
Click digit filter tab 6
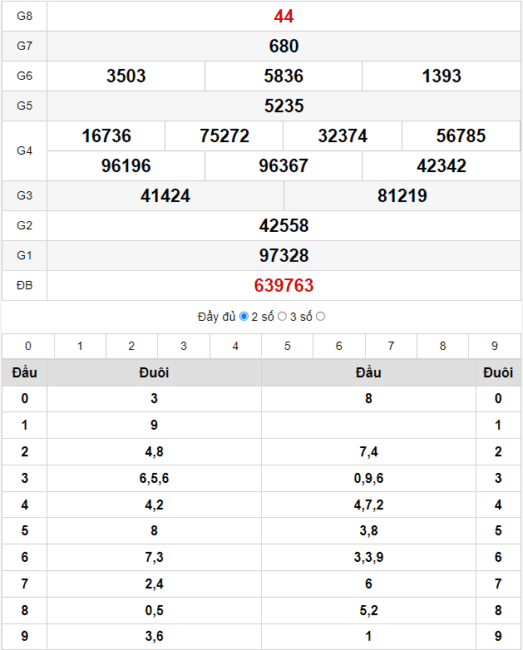339,346
